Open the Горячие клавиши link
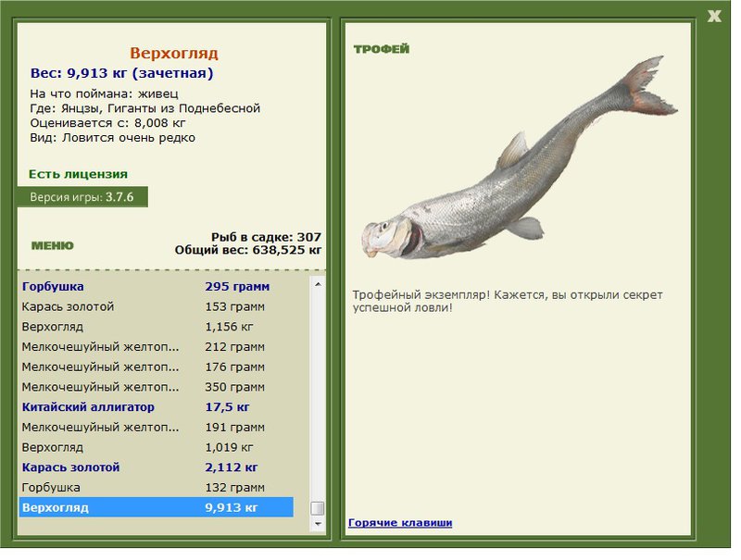This screenshot has width=741, height=560. point(400,523)
